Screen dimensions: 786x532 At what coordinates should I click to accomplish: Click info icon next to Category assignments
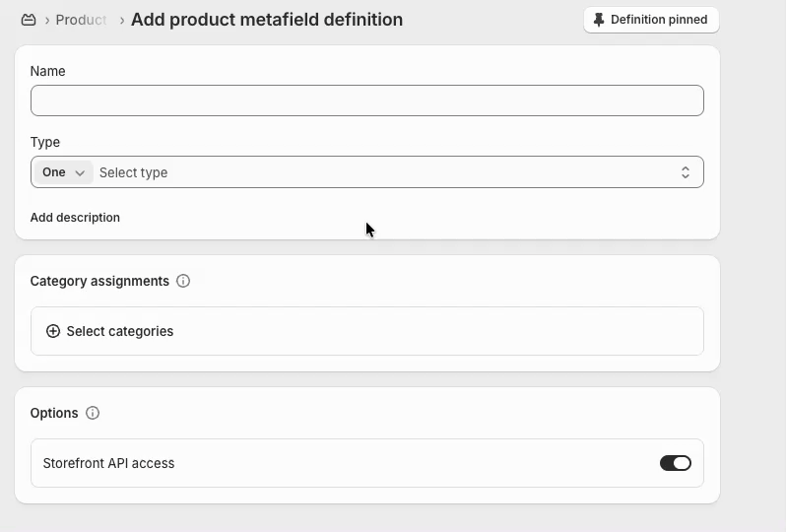[x=183, y=281]
